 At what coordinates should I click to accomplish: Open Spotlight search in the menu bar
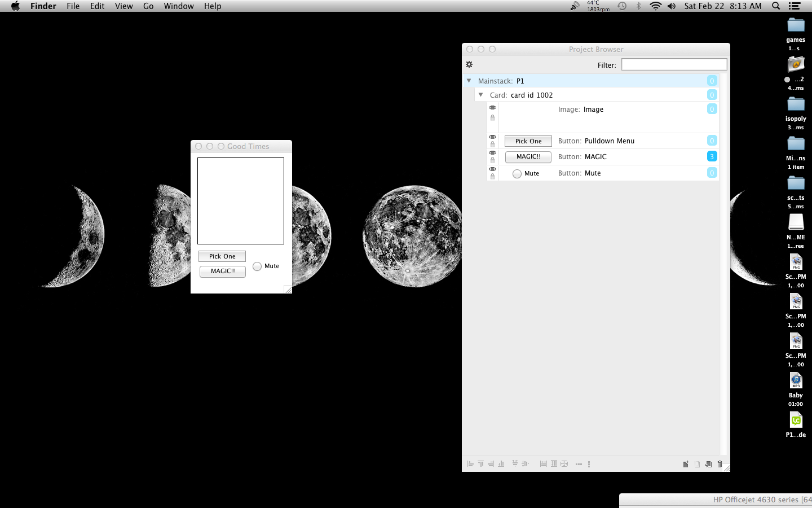[x=776, y=6]
